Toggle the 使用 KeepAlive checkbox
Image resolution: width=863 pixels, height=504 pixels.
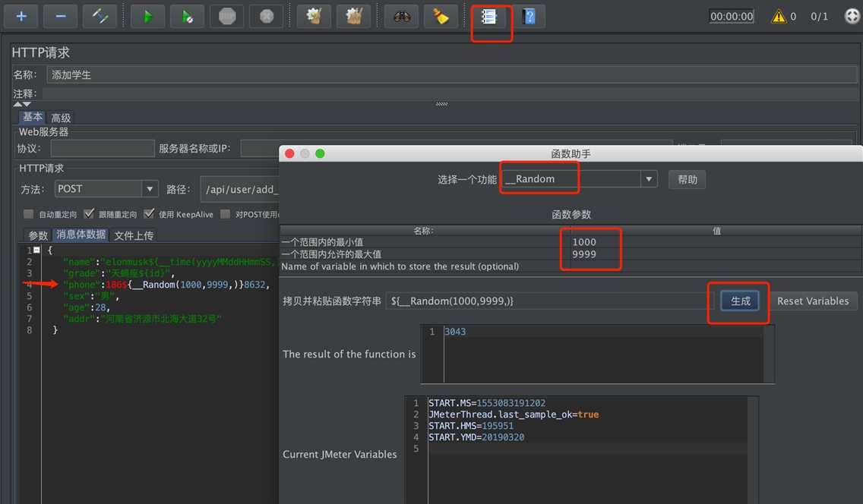pos(149,214)
